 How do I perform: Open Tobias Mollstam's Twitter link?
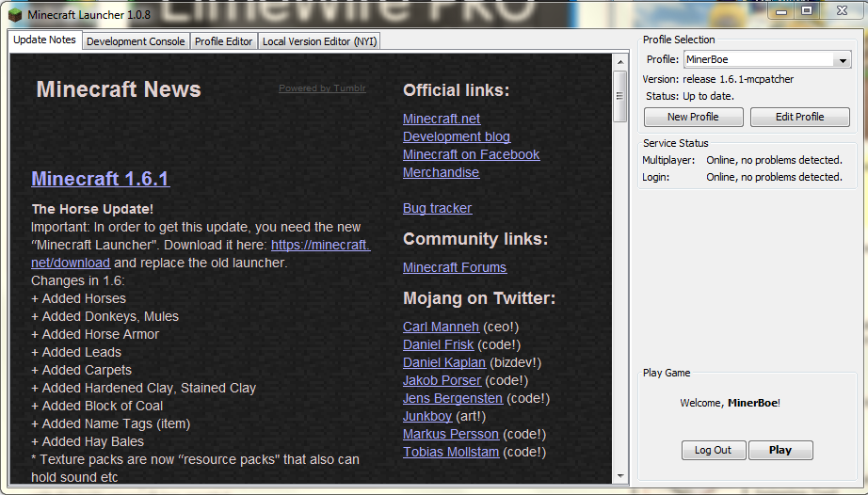pyautogui.click(x=451, y=452)
